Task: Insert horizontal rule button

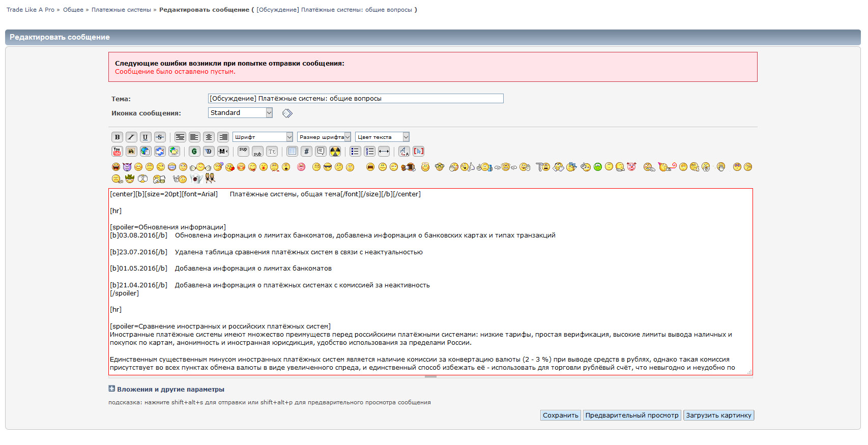Action: 384,151
